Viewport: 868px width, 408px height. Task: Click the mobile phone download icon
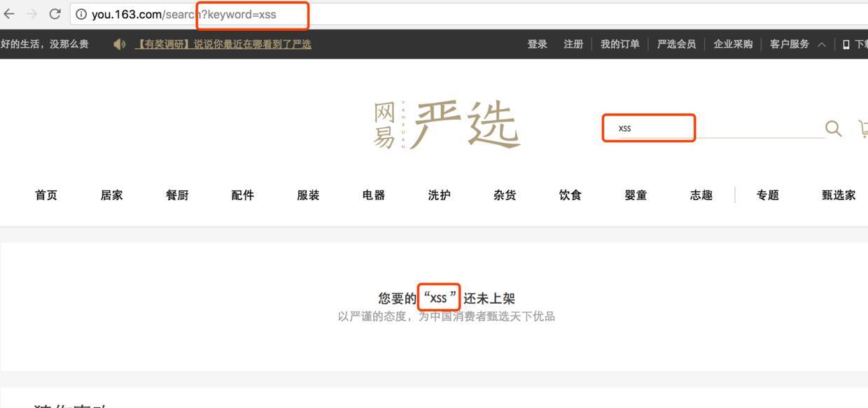(x=846, y=44)
